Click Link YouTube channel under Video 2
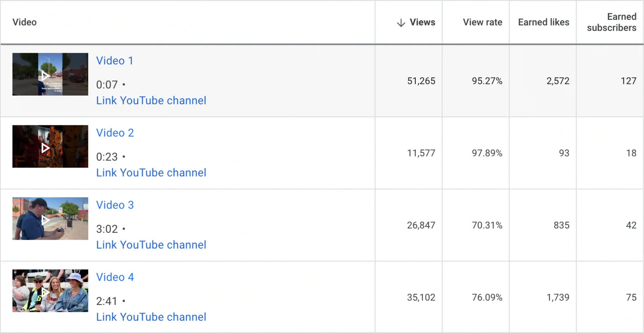Screen dimensions: 644x333 pos(151,173)
